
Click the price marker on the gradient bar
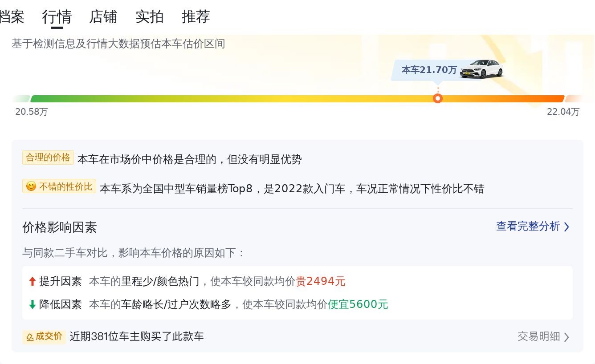pyautogui.click(x=438, y=98)
